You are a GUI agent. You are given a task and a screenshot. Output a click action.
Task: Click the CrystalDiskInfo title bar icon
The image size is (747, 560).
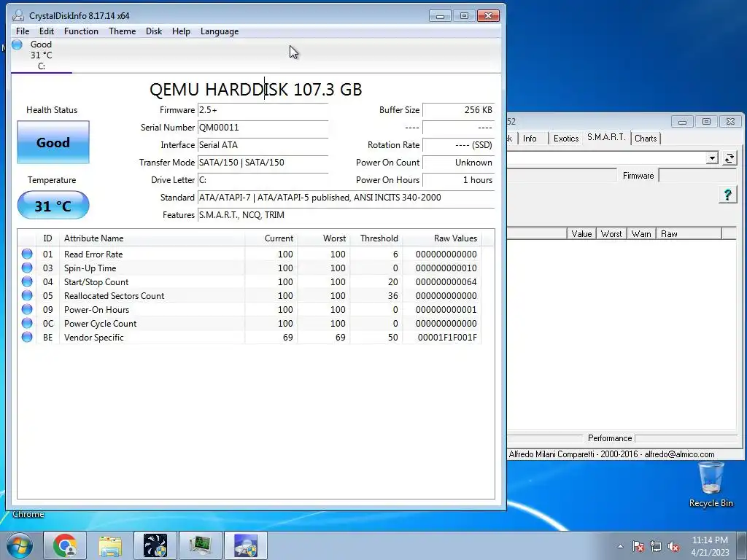(x=18, y=15)
